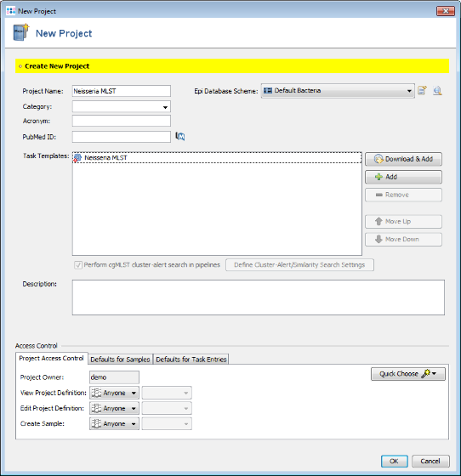Open the Epi Database Scheme dropdown
Viewport: 461px width, 476px height.
point(338,90)
